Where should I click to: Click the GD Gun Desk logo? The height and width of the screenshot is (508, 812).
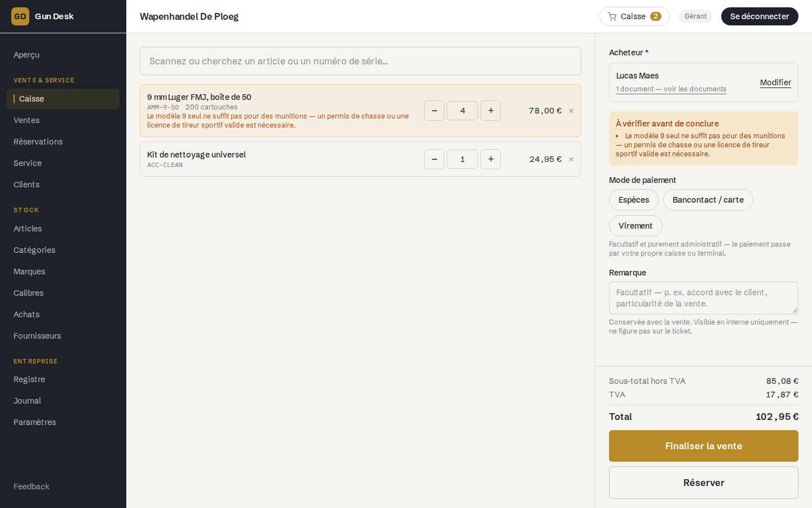pyautogui.click(x=42, y=16)
